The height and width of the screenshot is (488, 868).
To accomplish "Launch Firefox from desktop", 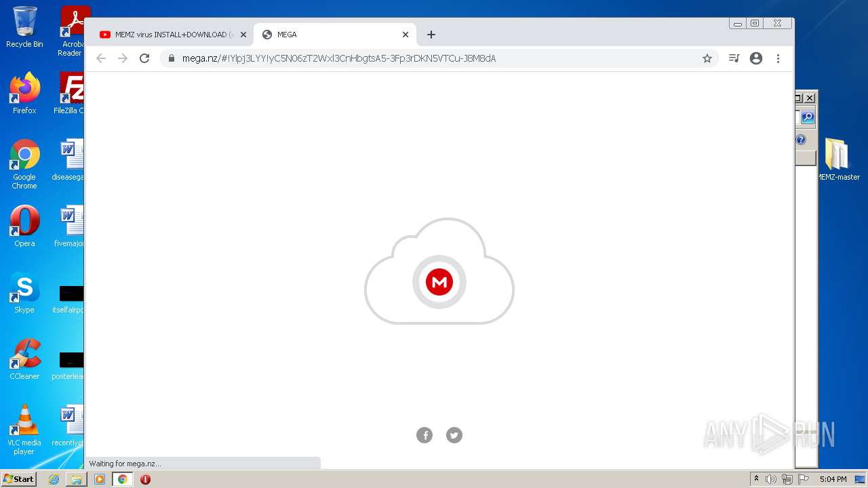I will coord(24,94).
